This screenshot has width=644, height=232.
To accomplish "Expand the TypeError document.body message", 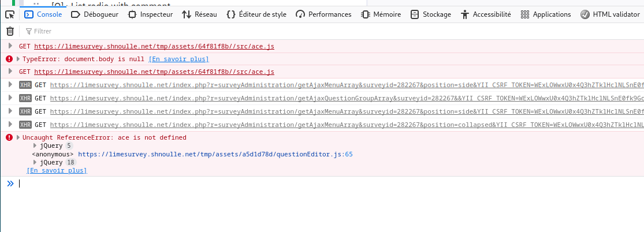I will [x=18, y=59].
